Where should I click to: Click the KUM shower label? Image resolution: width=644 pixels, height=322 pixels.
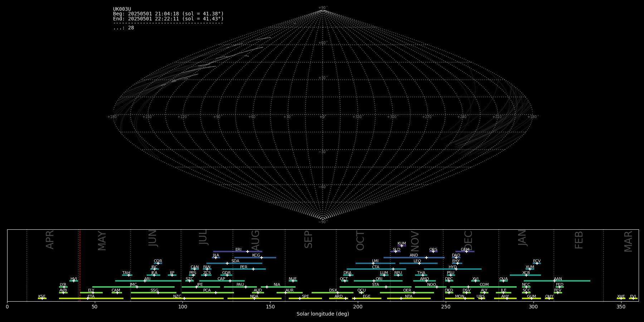pos(402,244)
